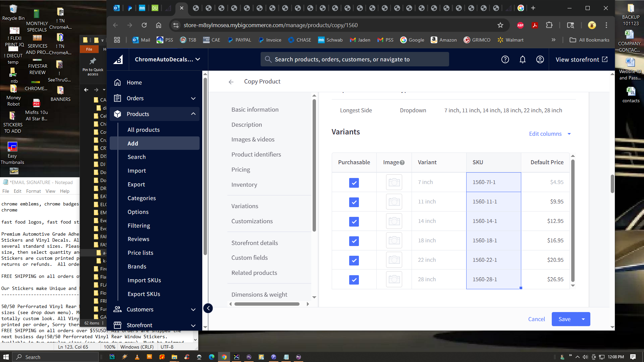Open the Edit columns dropdown
The image size is (644, 362).
(550, 134)
